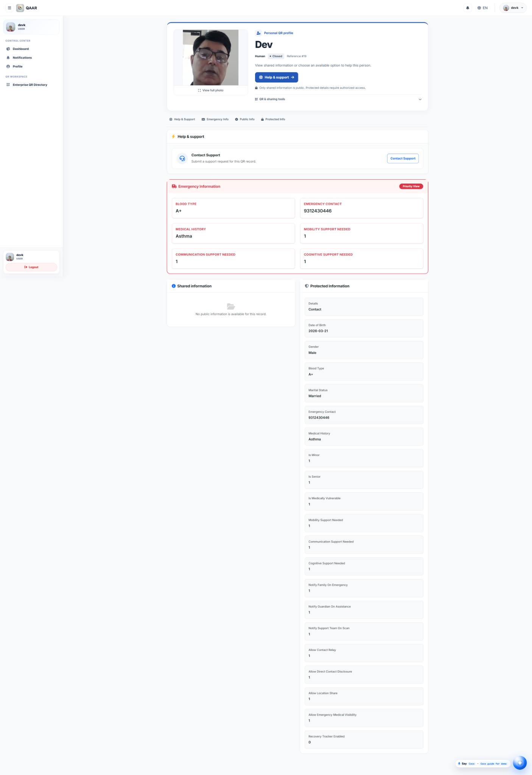Click the Details Contact row
This screenshot has height=775, width=532.
pos(364,307)
